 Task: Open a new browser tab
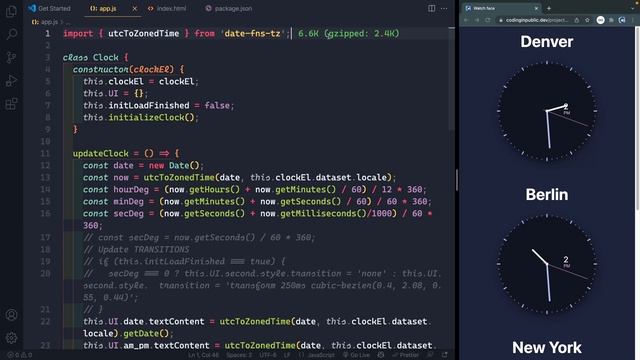(549, 8)
